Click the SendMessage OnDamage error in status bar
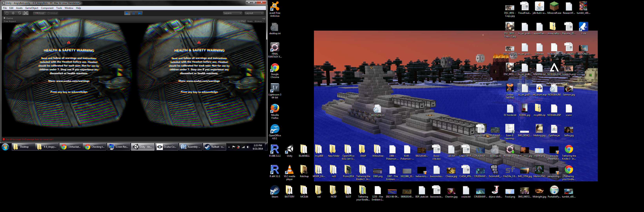Image resolution: width=644 pixels, height=212 pixels. [29, 139]
